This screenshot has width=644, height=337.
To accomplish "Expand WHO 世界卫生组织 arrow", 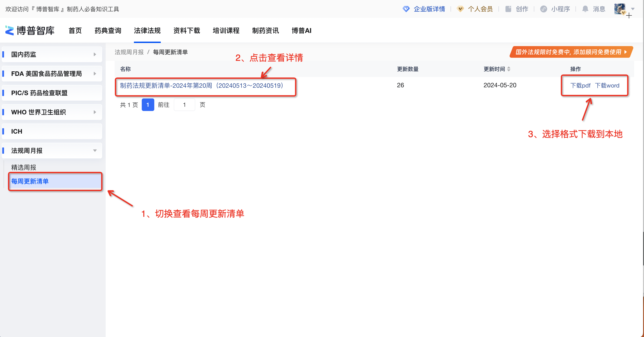I will [x=95, y=112].
